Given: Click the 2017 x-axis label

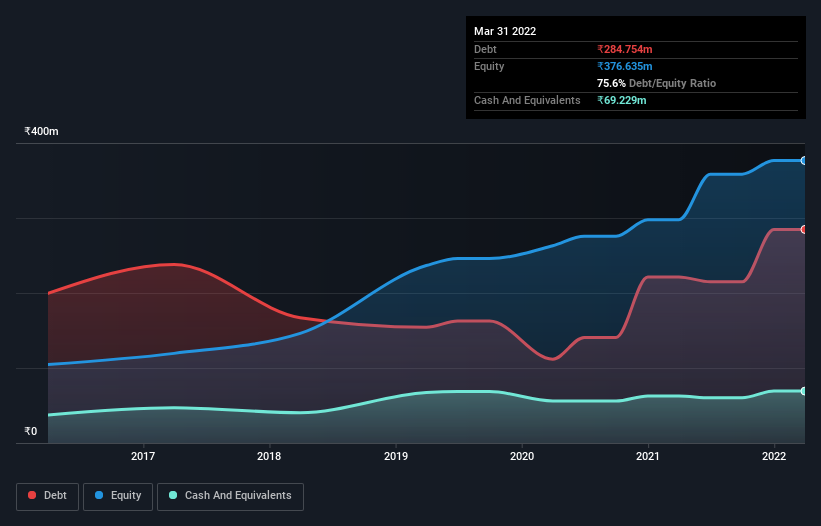Looking at the screenshot, I should pos(143,456).
